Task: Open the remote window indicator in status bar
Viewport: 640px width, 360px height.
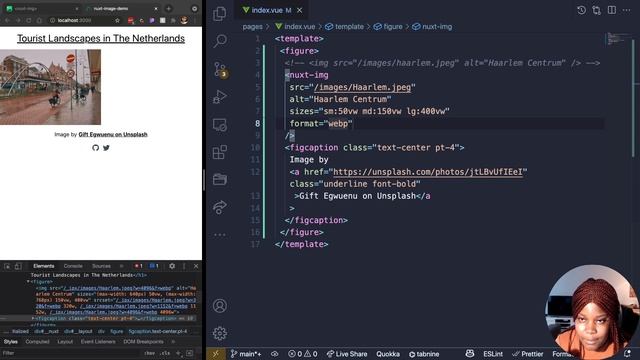Action: pyautogui.click(x=216, y=354)
